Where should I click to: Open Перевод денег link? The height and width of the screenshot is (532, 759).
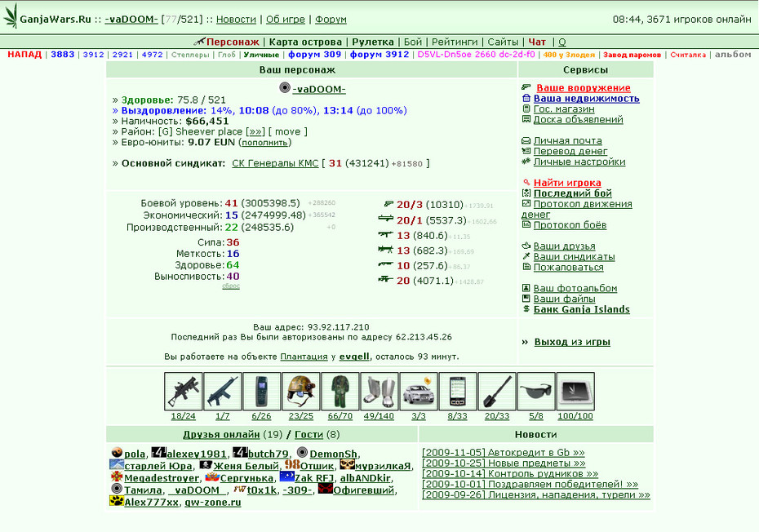click(570, 151)
